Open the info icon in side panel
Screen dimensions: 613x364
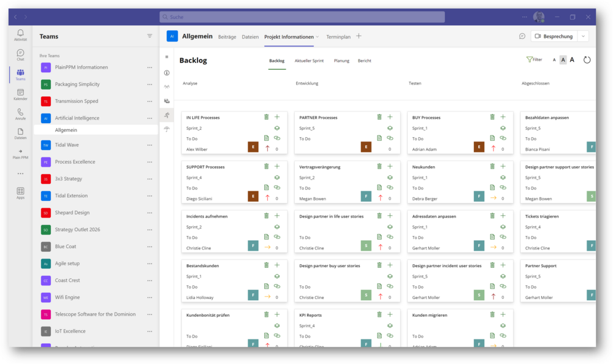tap(167, 72)
